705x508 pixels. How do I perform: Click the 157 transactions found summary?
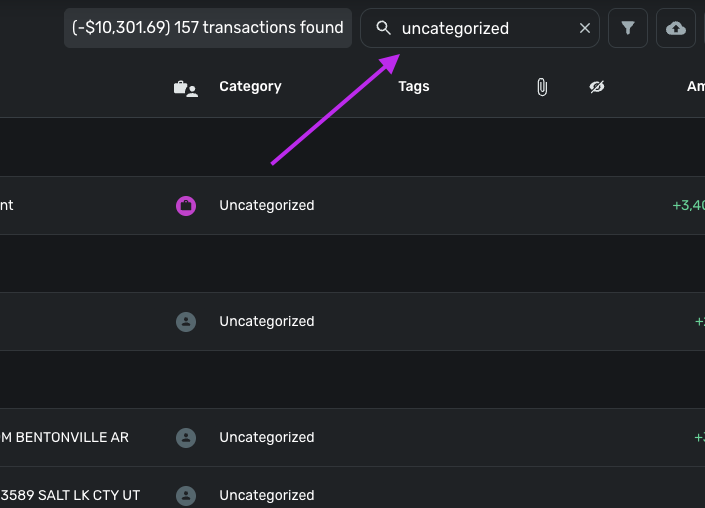pos(208,28)
